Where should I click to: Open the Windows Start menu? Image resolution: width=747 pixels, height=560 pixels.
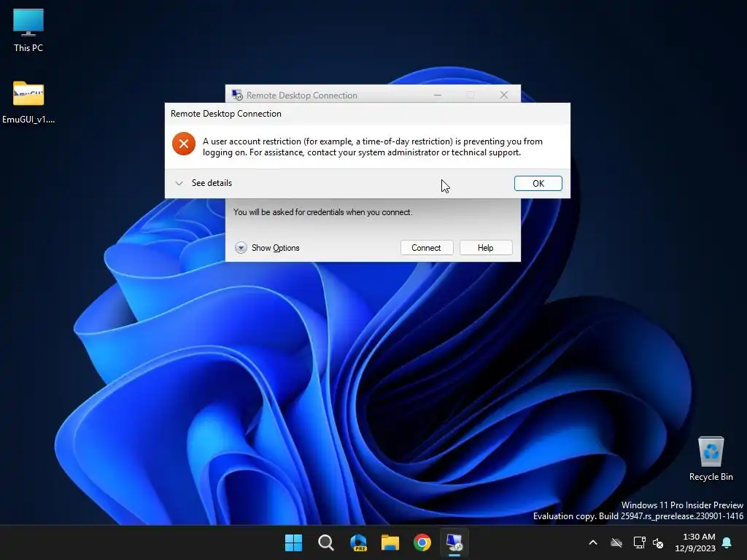(293, 542)
